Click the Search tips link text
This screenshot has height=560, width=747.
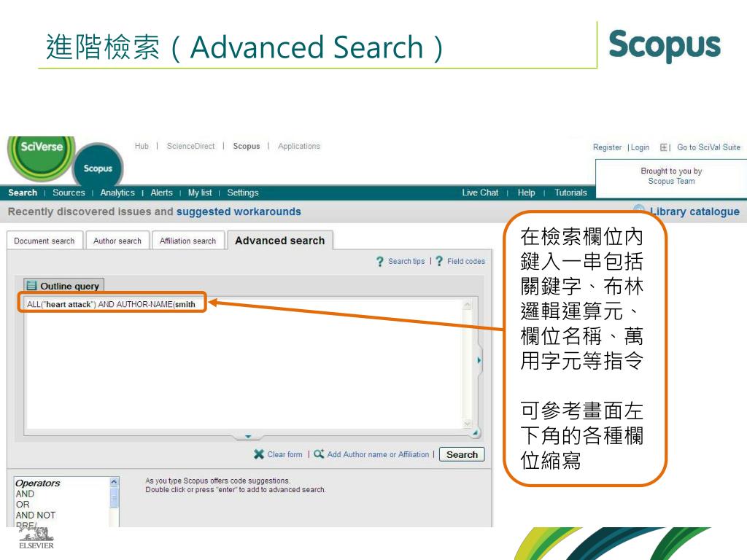(x=406, y=261)
